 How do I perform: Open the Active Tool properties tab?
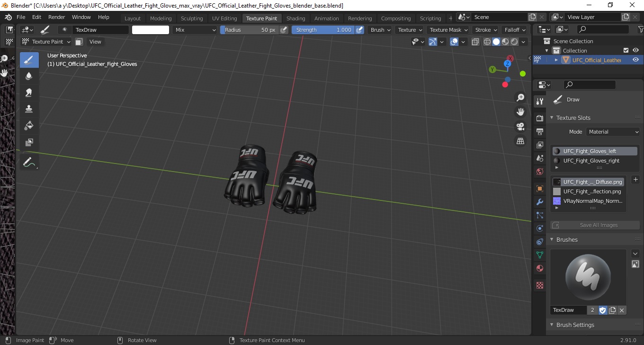(539, 101)
